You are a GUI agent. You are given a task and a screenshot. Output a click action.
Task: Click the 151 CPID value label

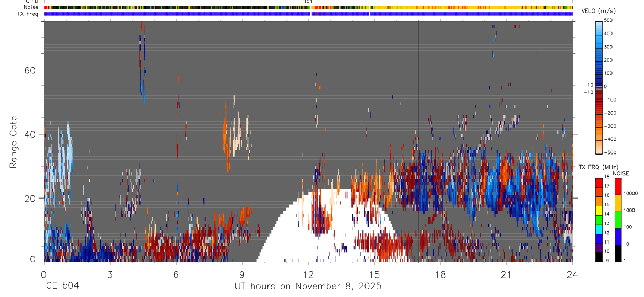click(308, 2)
